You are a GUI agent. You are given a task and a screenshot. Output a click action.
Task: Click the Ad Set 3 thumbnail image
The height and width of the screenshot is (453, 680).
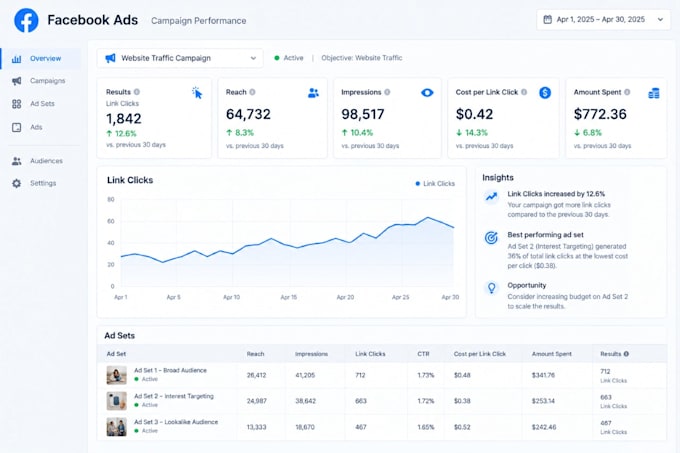tap(117, 427)
